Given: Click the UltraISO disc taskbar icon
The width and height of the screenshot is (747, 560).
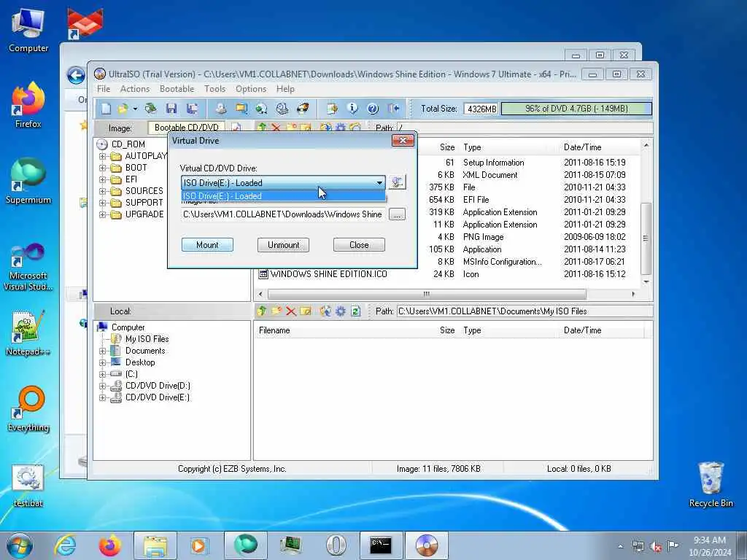Looking at the screenshot, I should [426, 545].
